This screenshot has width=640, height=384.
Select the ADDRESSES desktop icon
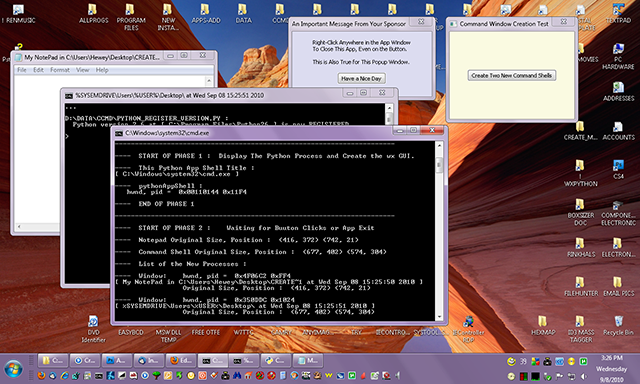click(618, 91)
